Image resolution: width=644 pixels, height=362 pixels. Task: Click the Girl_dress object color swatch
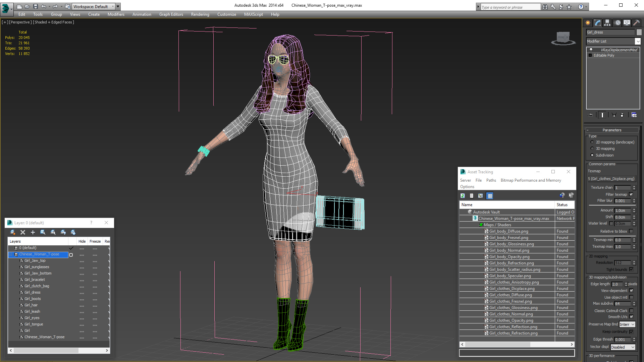coord(639,32)
